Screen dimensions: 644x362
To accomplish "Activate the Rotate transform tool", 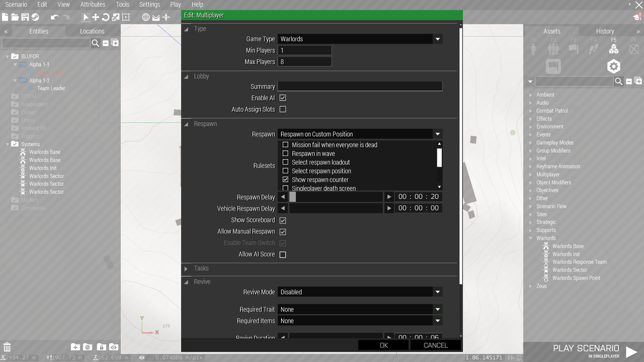I will click(106, 17).
